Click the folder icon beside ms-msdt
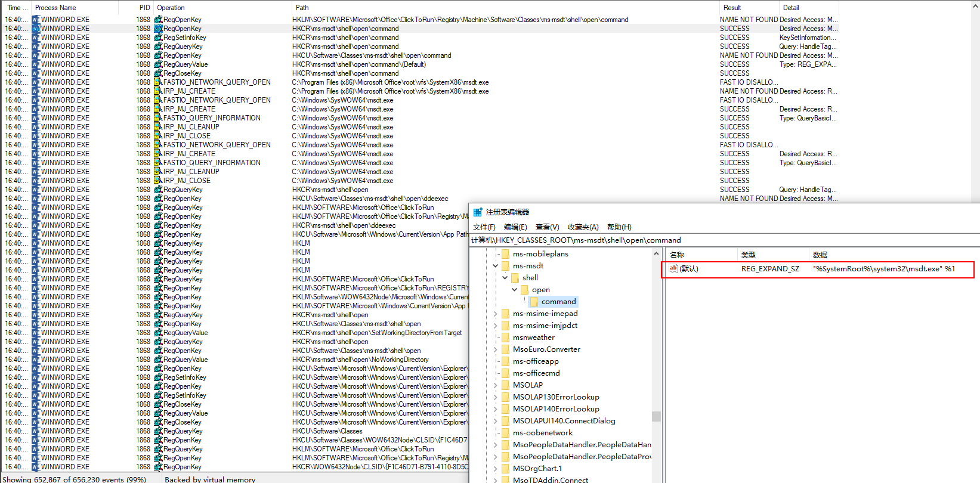The image size is (980, 483). point(506,266)
